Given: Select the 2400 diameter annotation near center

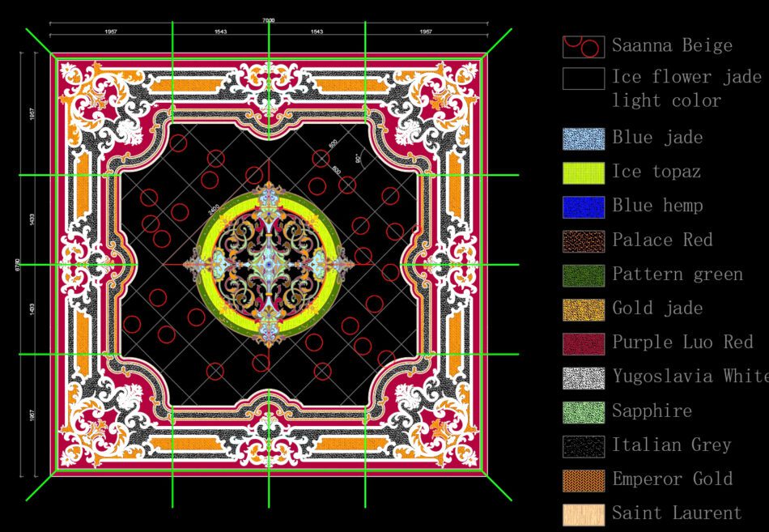Looking at the screenshot, I should coord(213,208).
